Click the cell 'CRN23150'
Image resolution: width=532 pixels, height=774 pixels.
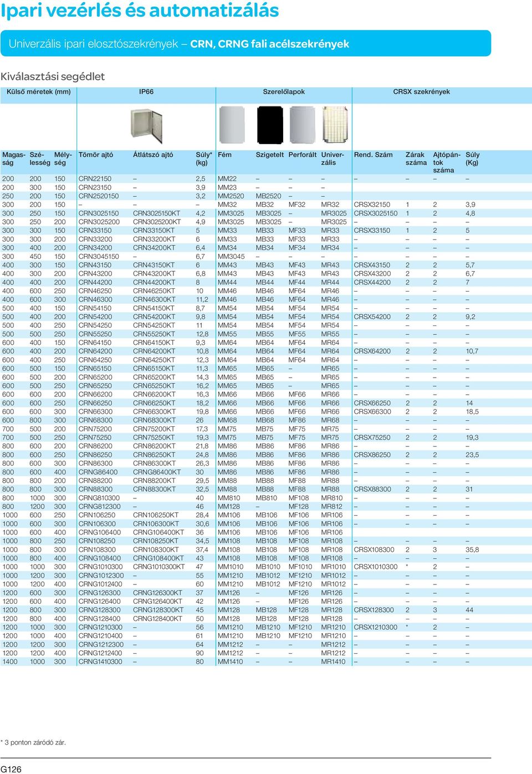point(95,187)
